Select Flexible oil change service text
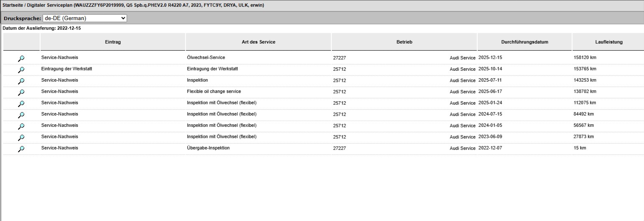Viewport: 644px width, 221px height. 214,91
